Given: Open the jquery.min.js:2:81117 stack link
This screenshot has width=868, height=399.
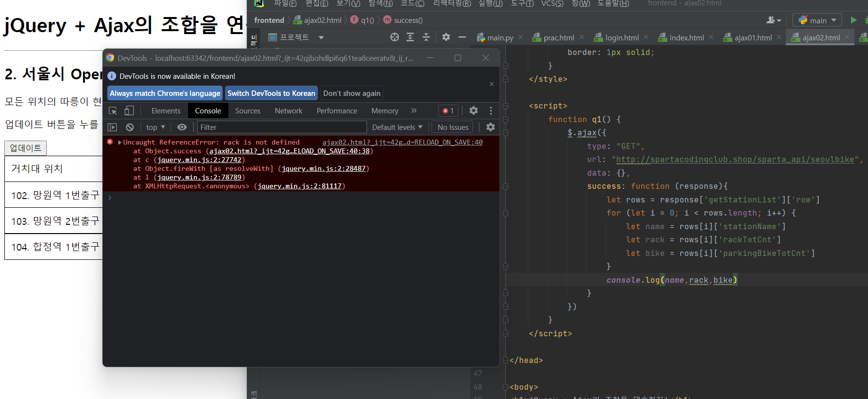Looking at the screenshot, I should [299, 186].
